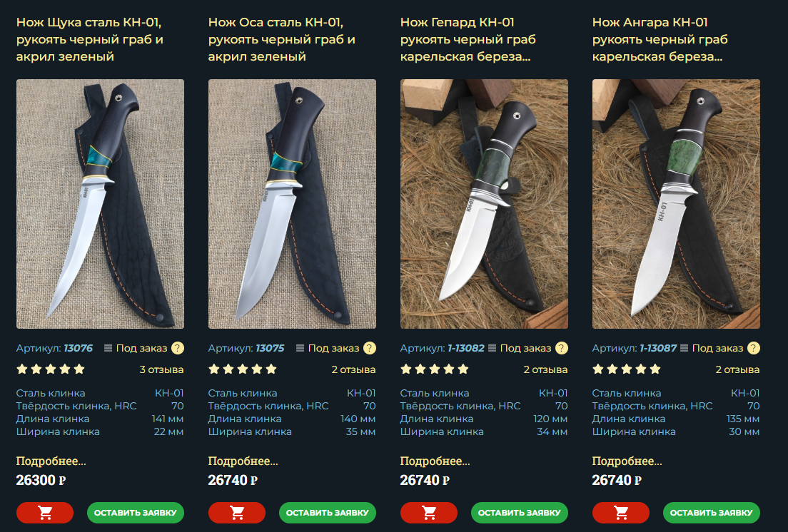
Task: Add Нож Ангара to cart
Action: tap(621, 513)
